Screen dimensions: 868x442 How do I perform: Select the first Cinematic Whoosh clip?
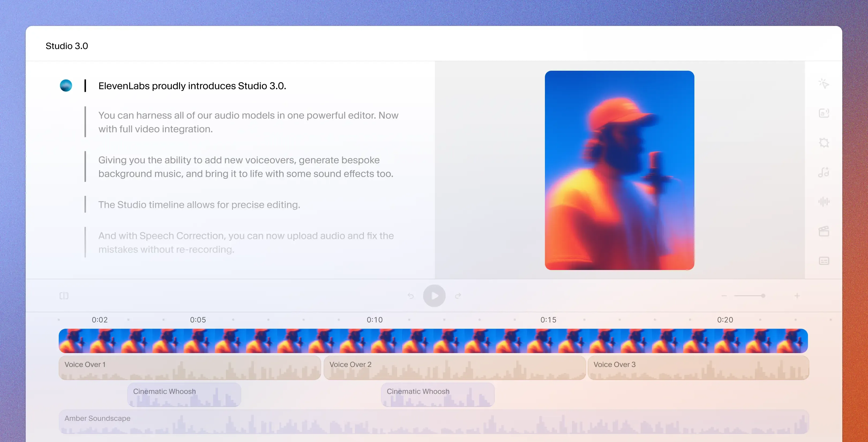pos(184,395)
